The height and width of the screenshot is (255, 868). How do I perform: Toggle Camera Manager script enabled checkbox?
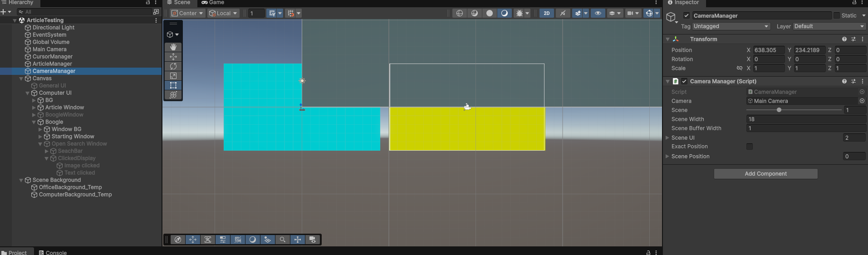coord(684,81)
